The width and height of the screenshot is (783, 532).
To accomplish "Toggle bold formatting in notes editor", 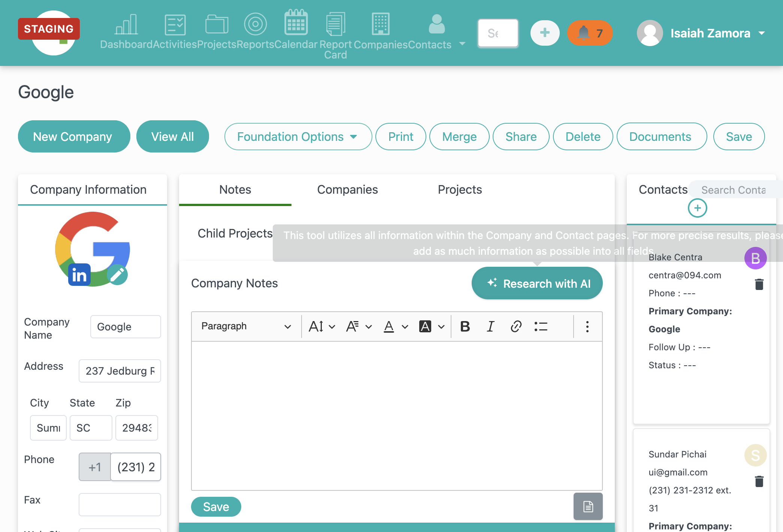I will [x=465, y=327].
